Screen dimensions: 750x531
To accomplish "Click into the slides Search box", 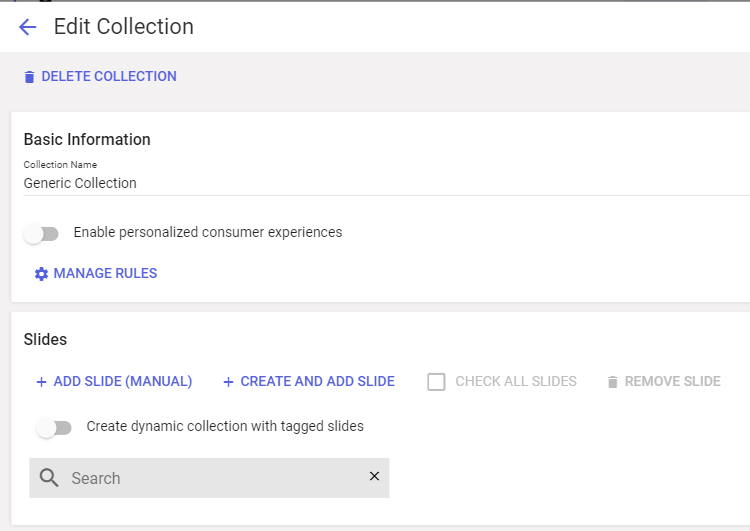I will [210, 478].
